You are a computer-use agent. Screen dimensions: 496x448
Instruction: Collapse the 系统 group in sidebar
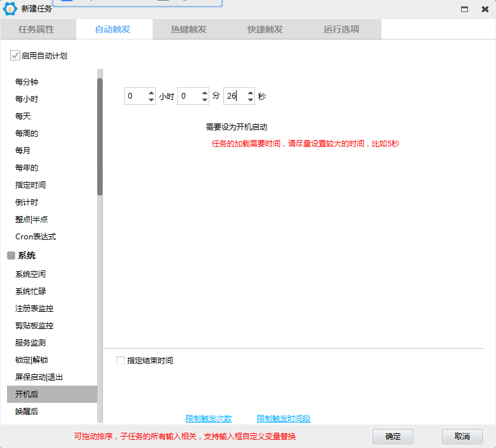[x=11, y=256]
